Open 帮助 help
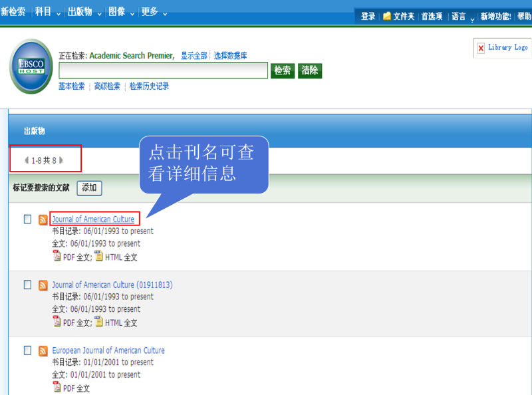Screen dimensions: 532x395 coord(524,16)
